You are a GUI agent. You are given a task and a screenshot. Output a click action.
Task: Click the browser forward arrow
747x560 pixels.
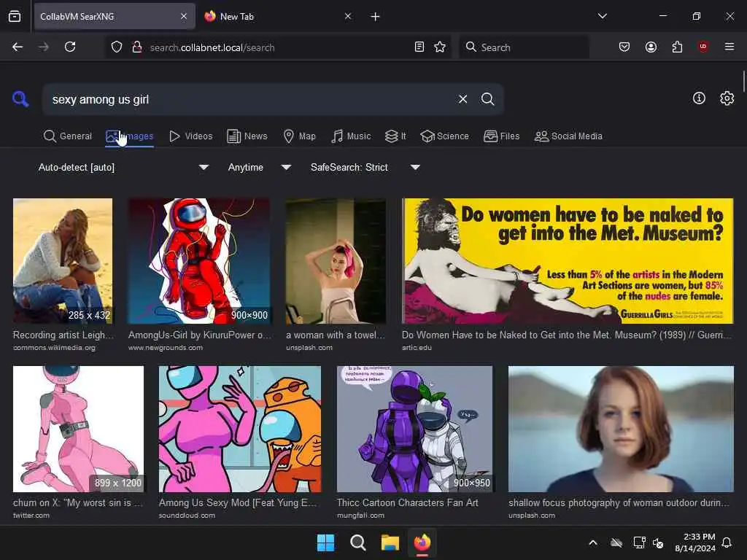[43, 47]
